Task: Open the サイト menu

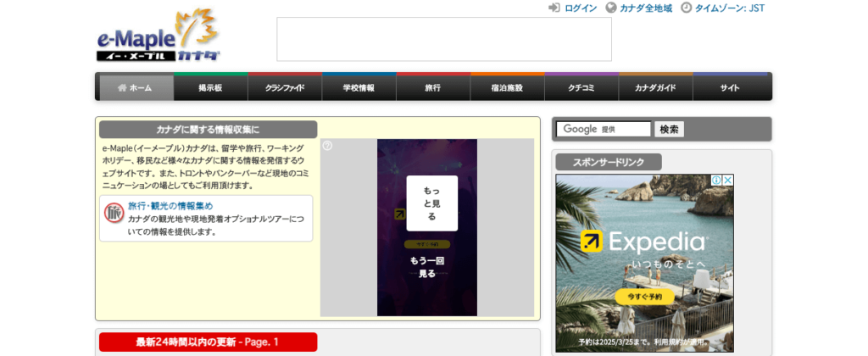Action: [x=730, y=87]
